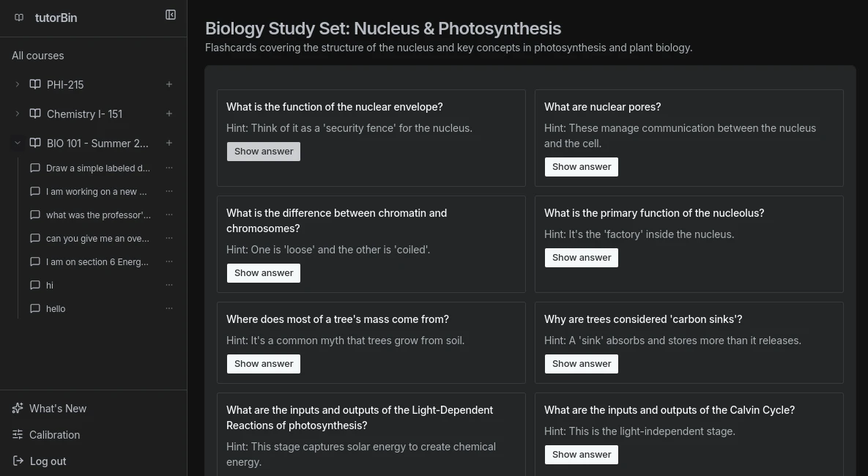The image size is (868, 476).
Task: Click chat icon beside 'hello'
Action: [x=35, y=308]
